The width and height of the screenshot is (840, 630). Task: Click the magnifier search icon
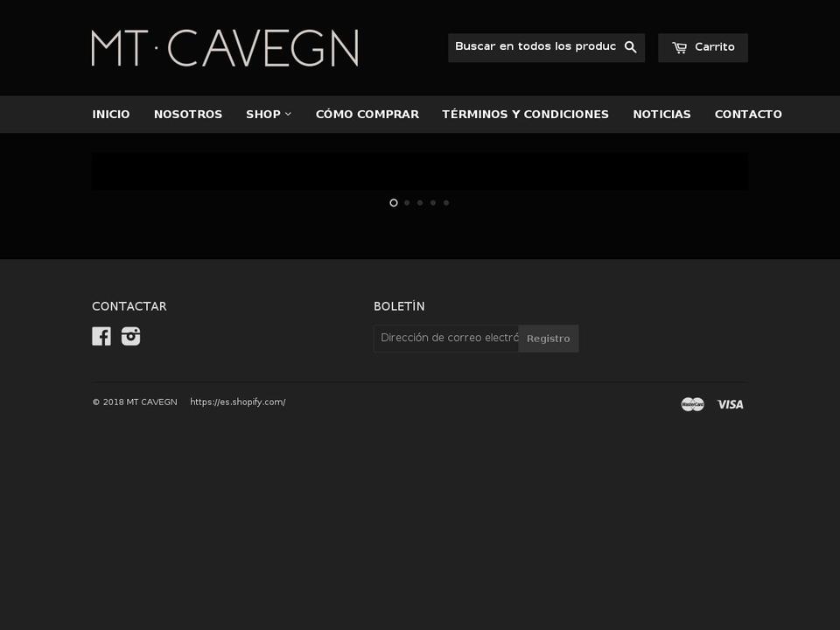pos(631,47)
